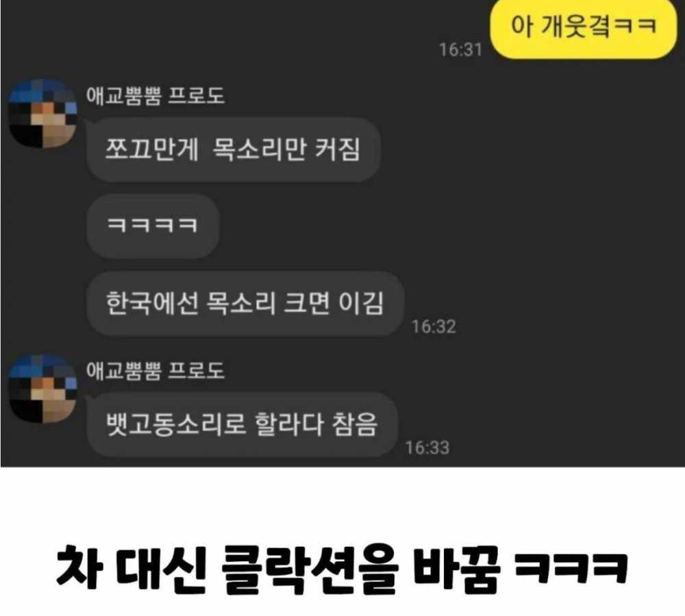
Task: Click the word 참음 in the last bubble
Action: [x=354, y=423]
